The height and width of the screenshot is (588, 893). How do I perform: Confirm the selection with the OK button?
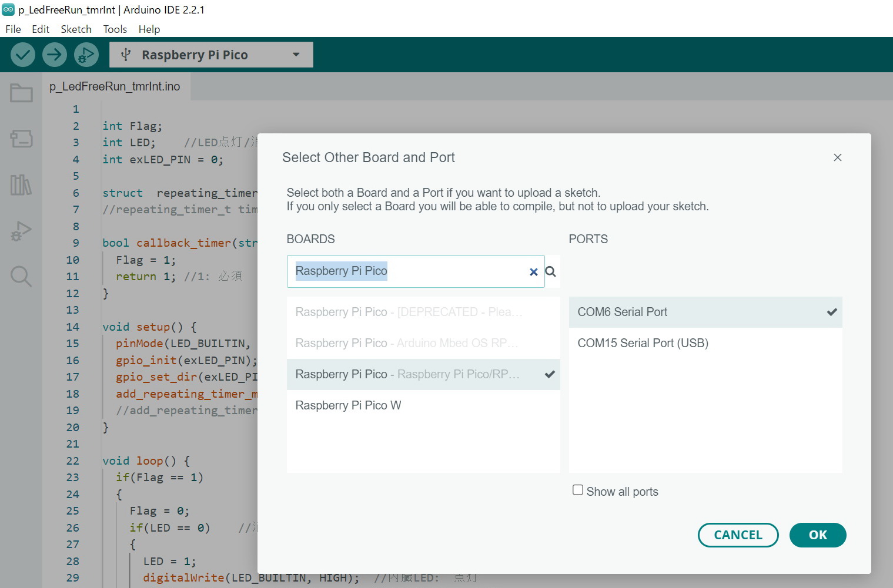coord(818,535)
